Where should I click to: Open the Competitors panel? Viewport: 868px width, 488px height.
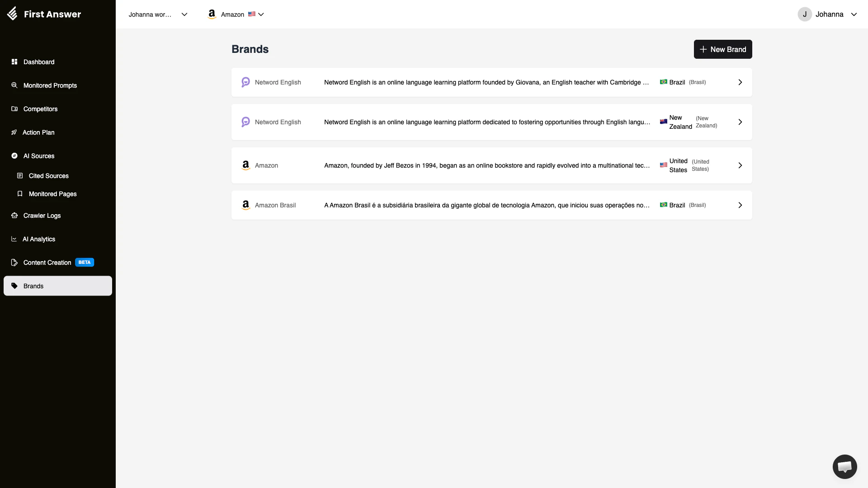(40, 109)
